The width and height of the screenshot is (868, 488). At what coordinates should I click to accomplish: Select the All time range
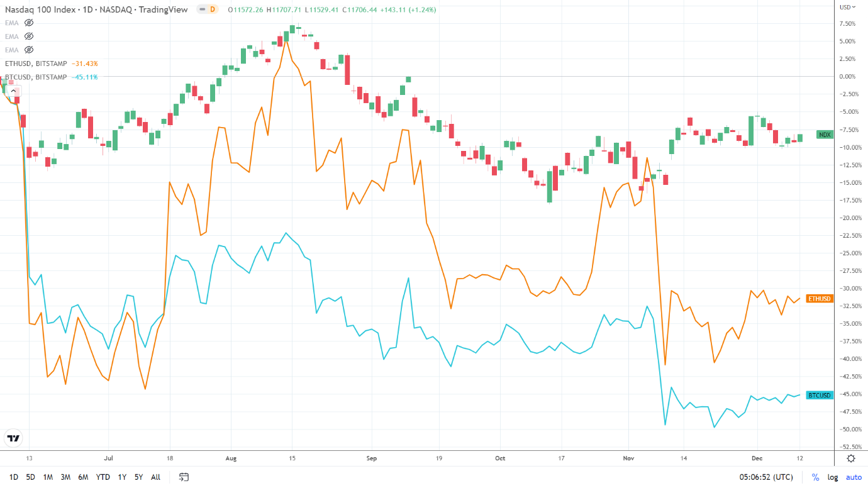click(x=155, y=477)
